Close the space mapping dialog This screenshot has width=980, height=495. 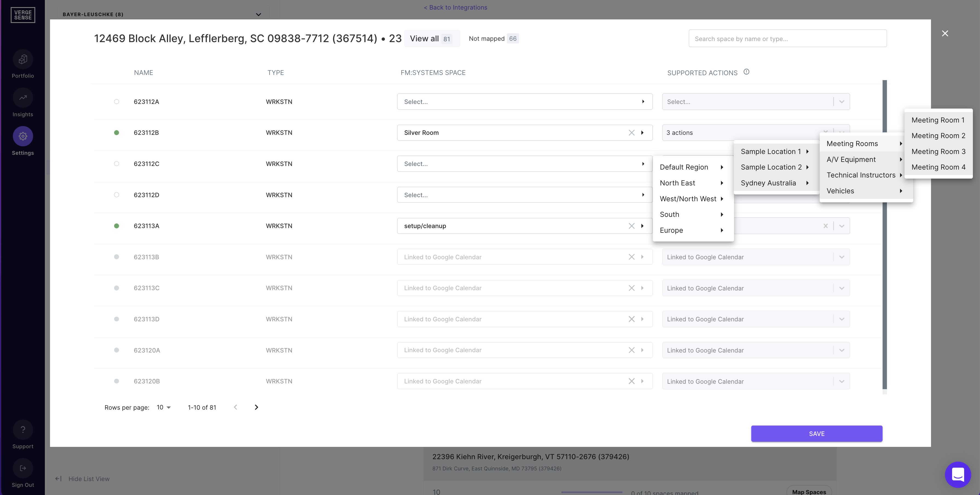(x=945, y=33)
